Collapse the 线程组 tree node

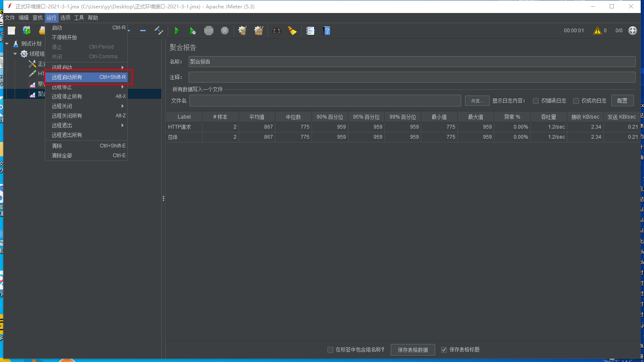tap(15, 54)
